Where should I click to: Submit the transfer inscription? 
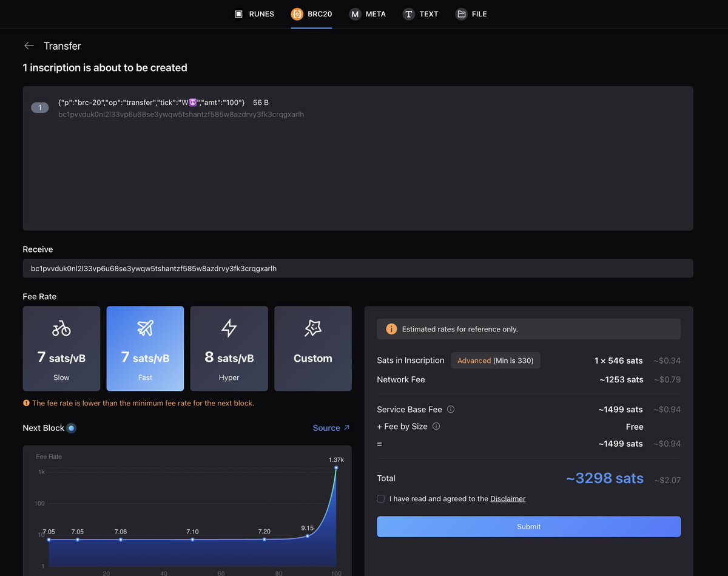tap(528, 526)
